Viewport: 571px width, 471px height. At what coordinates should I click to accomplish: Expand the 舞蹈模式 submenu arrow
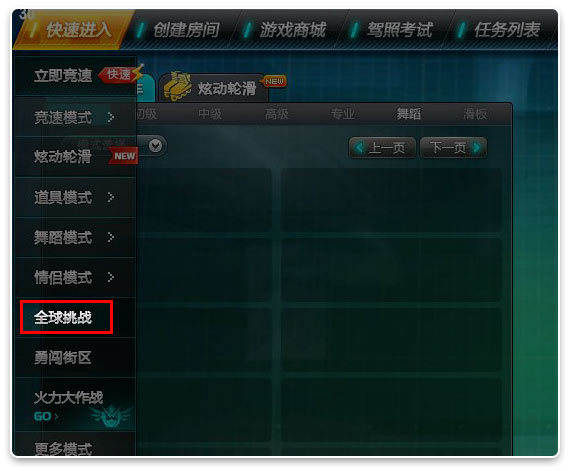pos(111,238)
